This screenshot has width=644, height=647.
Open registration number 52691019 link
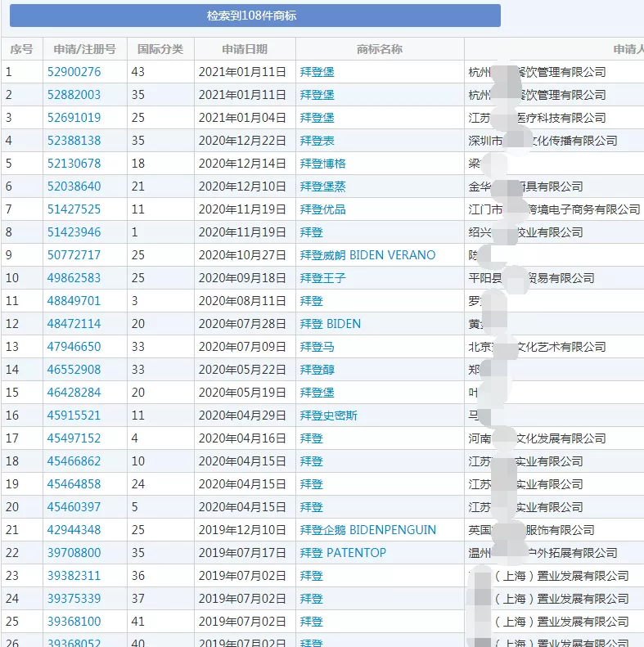point(74,118)
